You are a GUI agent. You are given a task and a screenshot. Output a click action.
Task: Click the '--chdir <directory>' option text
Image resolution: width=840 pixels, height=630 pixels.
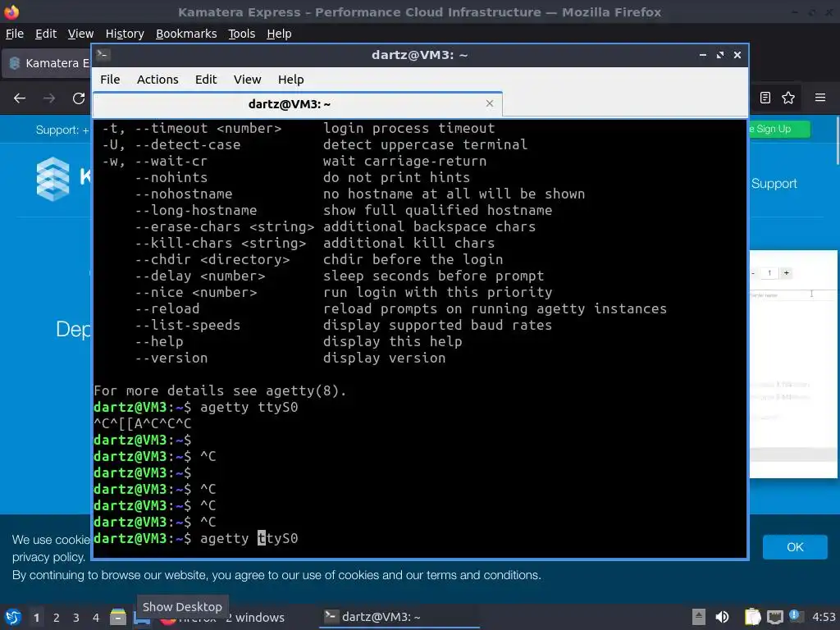[212, 260]
